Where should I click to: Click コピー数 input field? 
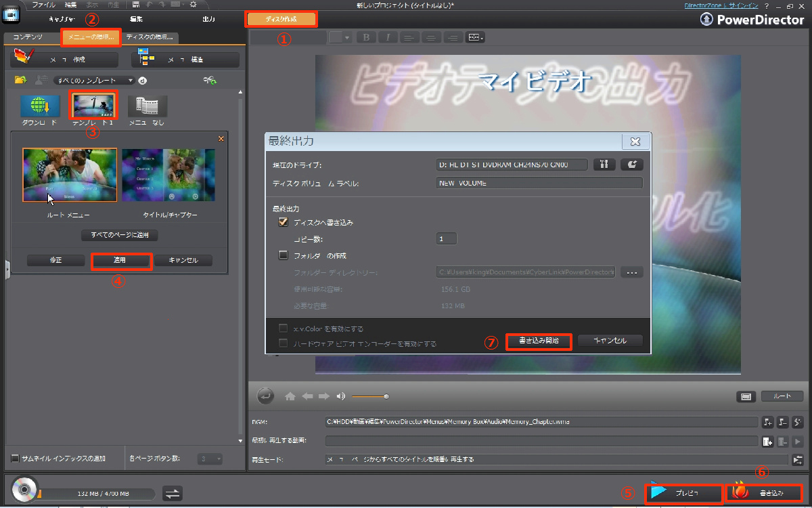447,238
